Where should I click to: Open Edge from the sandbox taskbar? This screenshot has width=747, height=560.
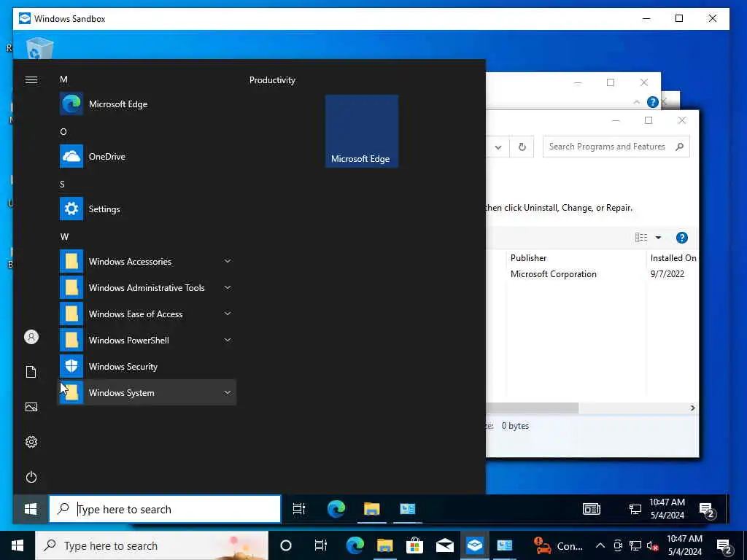[336, 509]
